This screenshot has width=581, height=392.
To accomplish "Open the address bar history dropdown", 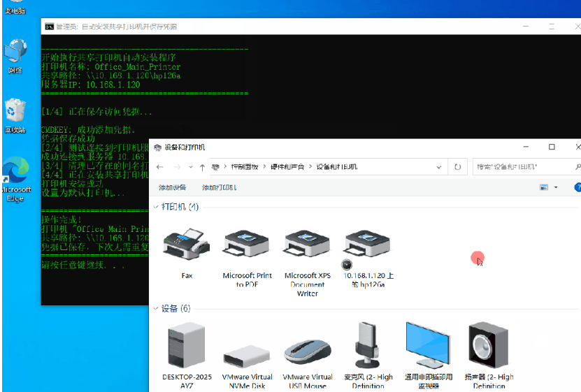I will (x=439, y=167).
